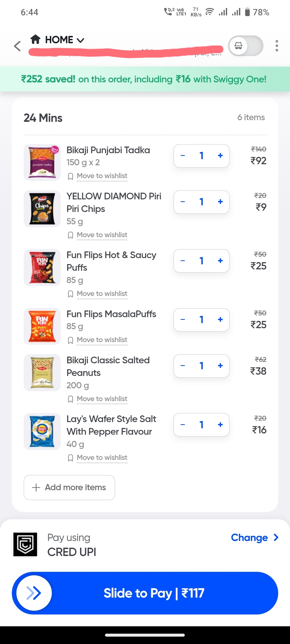Open the Lay's Wafer Style product image

[x=42, y=431]
